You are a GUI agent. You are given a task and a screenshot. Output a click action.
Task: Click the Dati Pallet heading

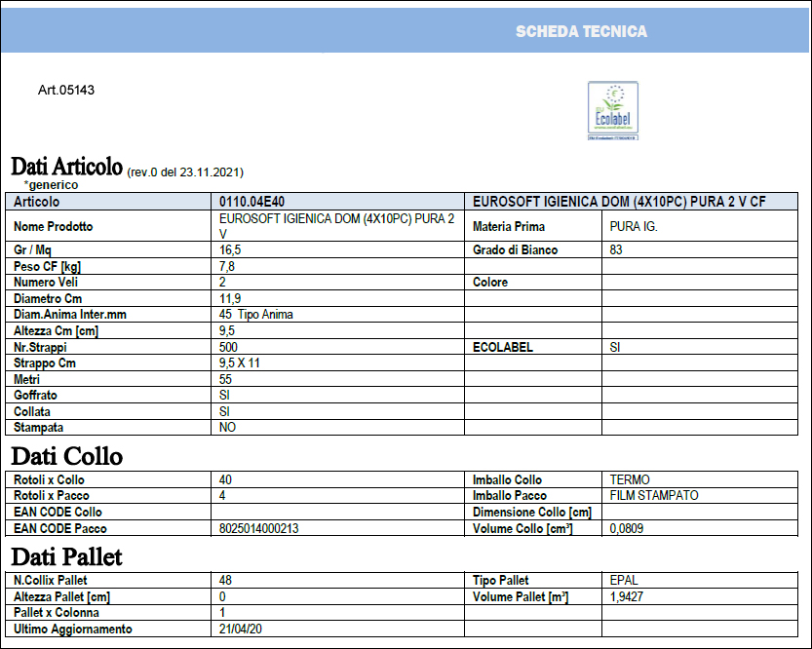point(67,556)
